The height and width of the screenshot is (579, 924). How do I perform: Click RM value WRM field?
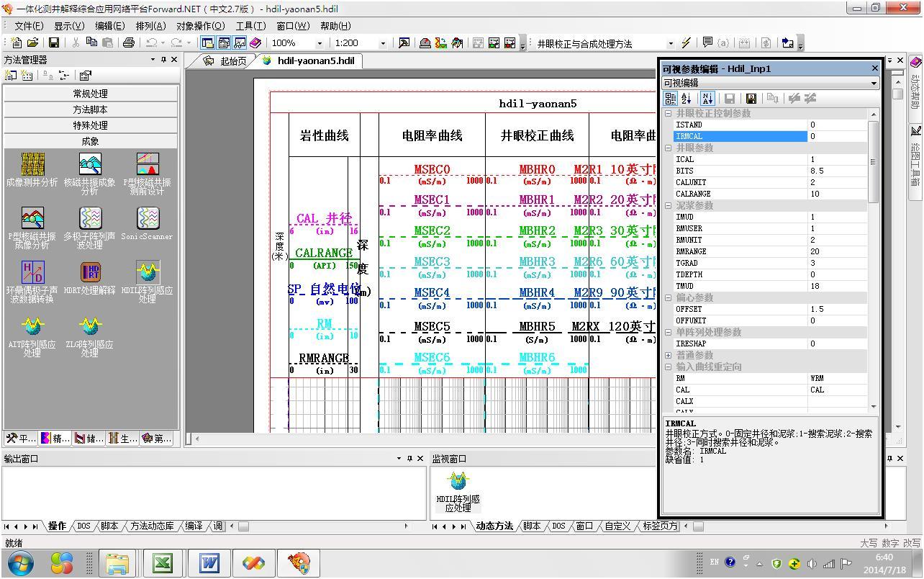coord(838,378)
